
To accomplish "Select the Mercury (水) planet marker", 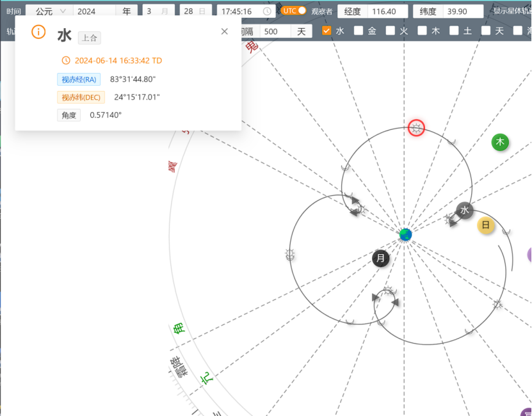I will pyautogui.click(x=464, y=211).
